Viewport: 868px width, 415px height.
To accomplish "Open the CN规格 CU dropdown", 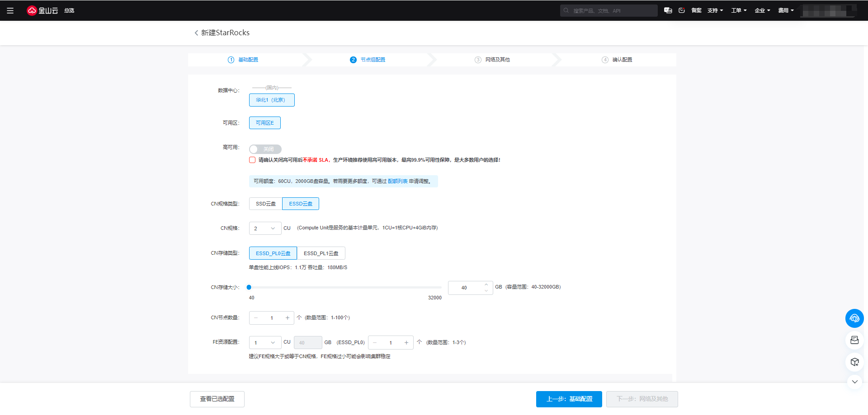I will [265, 228].
